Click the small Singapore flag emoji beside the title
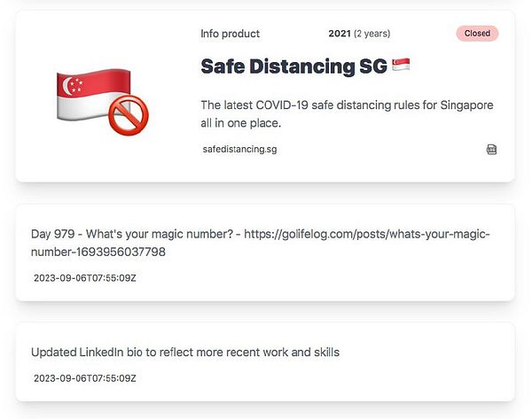Viewport: 532px width, 419px height. point(401,65)
